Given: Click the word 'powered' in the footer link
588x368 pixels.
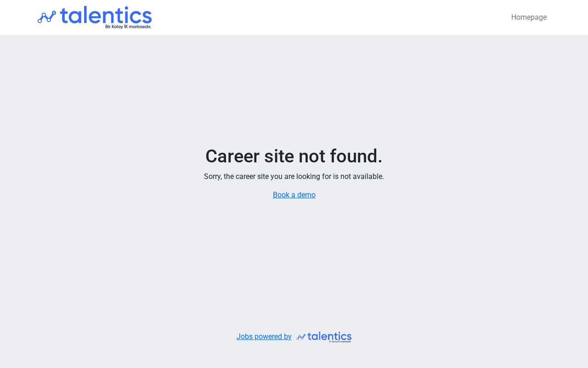Looking at the screenshot, I should 269,337.
